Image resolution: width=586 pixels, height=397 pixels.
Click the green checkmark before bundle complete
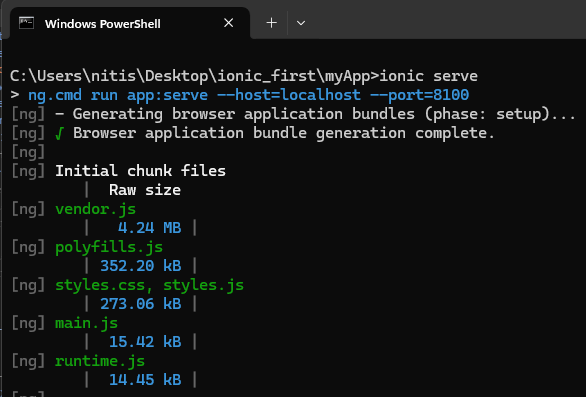pos(59,133)
